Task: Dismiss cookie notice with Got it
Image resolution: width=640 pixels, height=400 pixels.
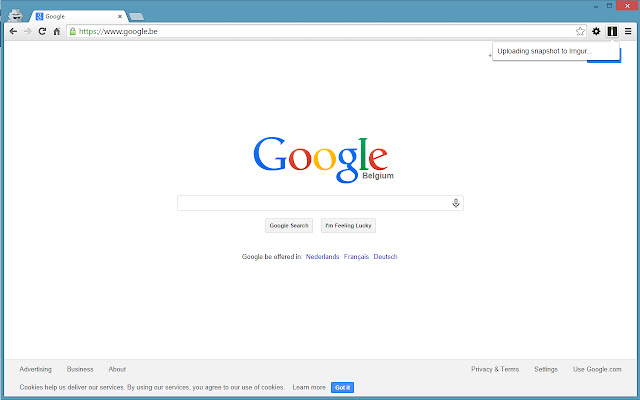Action: click(x=342, y=387)
